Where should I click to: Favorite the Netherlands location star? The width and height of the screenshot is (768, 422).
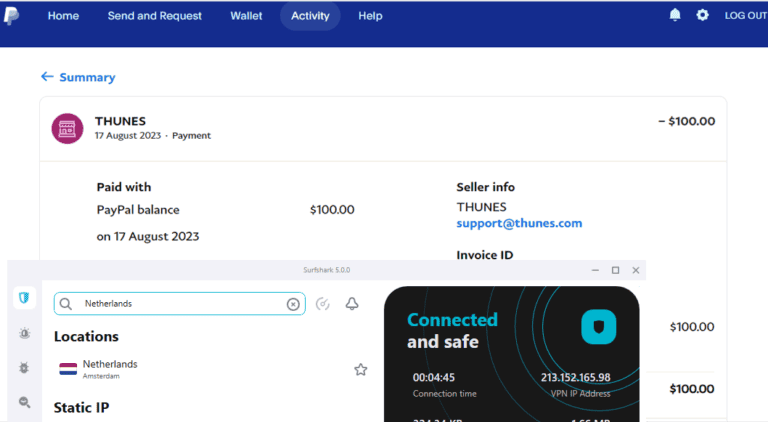(360, 369)
